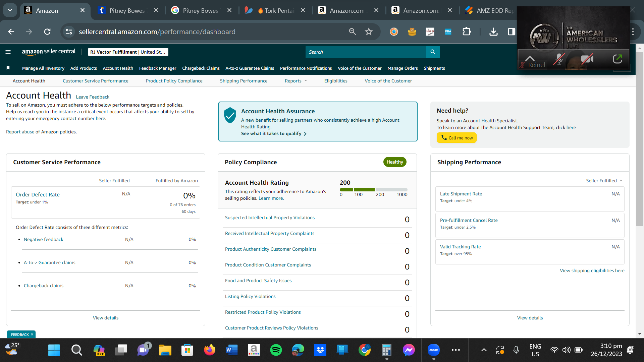The image size is (644, 362).
Task: Open Suspected Intellectual Property Violations link
Action: click(x=270, y=218)
